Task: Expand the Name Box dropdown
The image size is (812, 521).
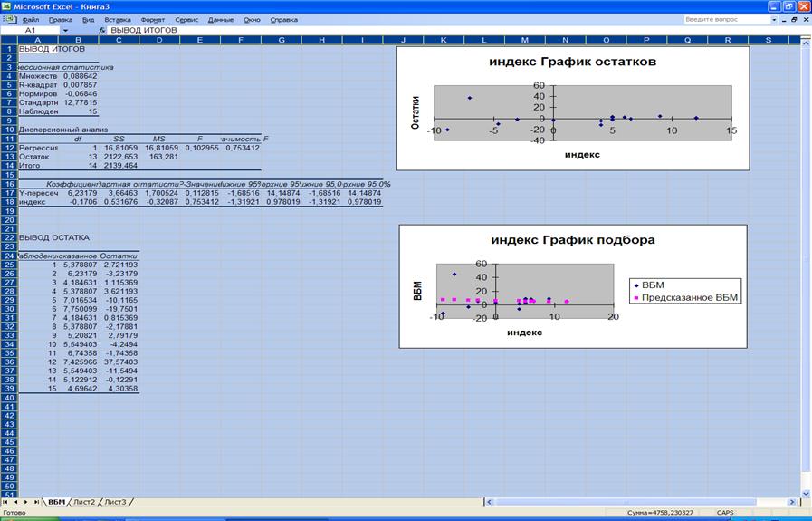Action: [64, 30]
